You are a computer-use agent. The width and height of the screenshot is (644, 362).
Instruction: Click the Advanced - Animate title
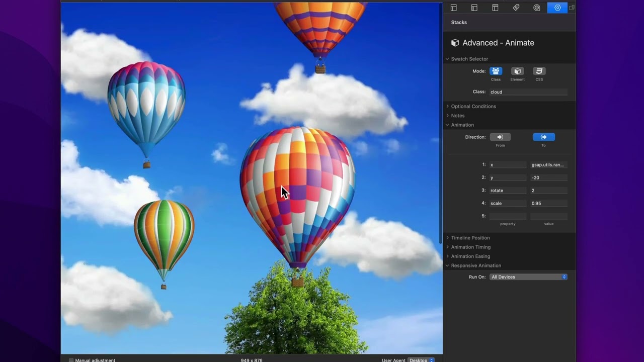pos(498,43)
